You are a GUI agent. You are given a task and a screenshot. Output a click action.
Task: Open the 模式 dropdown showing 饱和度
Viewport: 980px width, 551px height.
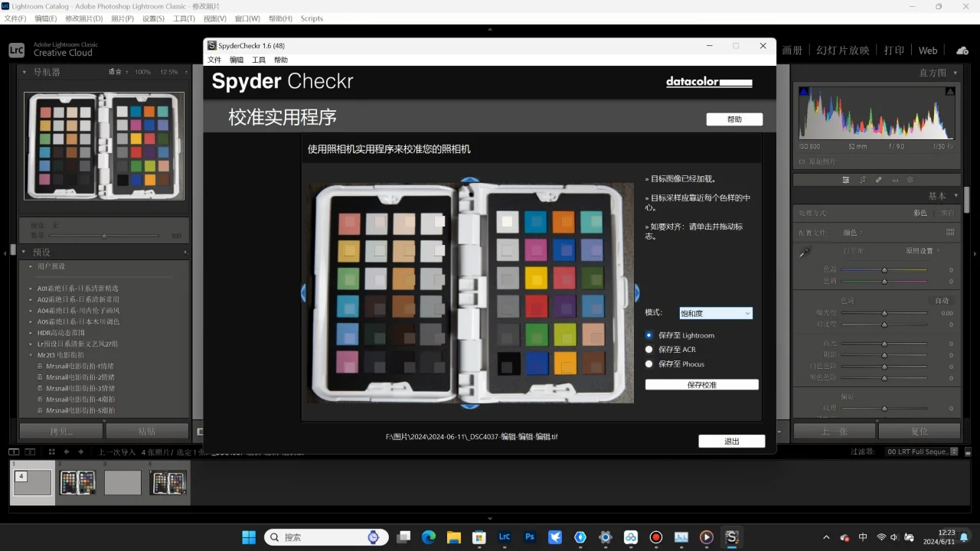point(716,313)
